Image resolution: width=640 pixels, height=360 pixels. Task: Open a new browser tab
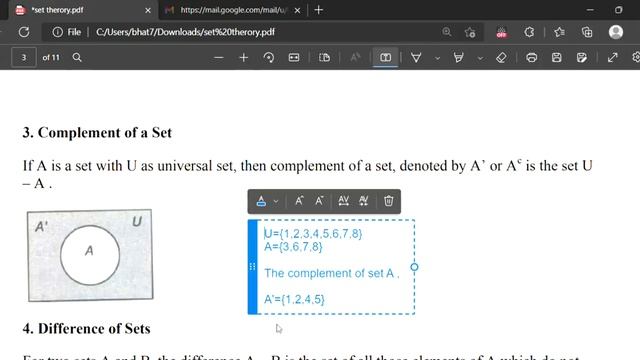319,10
